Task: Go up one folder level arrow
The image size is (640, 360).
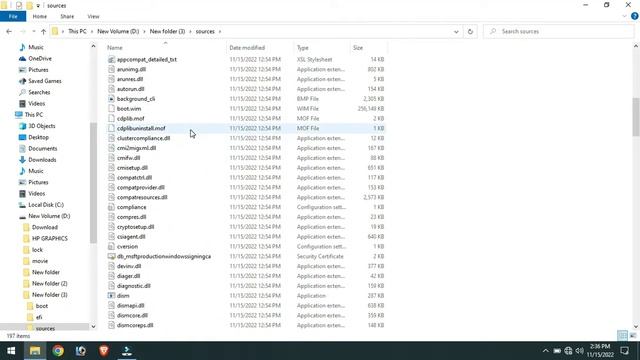Action: click(43, 31)
